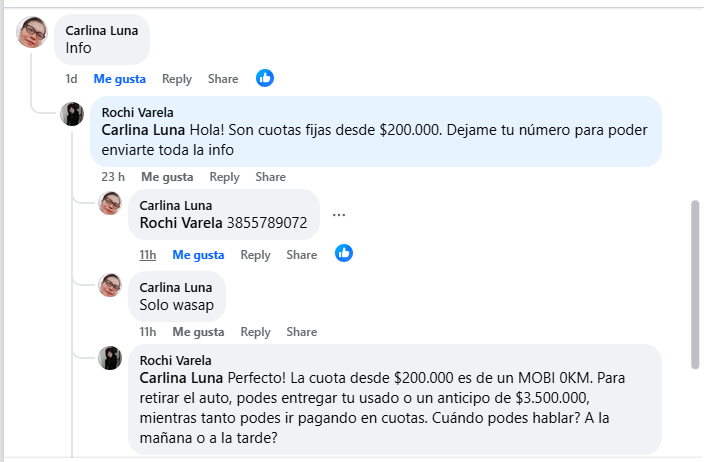Viewport: 704px width, 462px height.
Task: Toggle Me gusta on the Solo wasap comment
Action: pyautogui.click(x=198, y=332)
